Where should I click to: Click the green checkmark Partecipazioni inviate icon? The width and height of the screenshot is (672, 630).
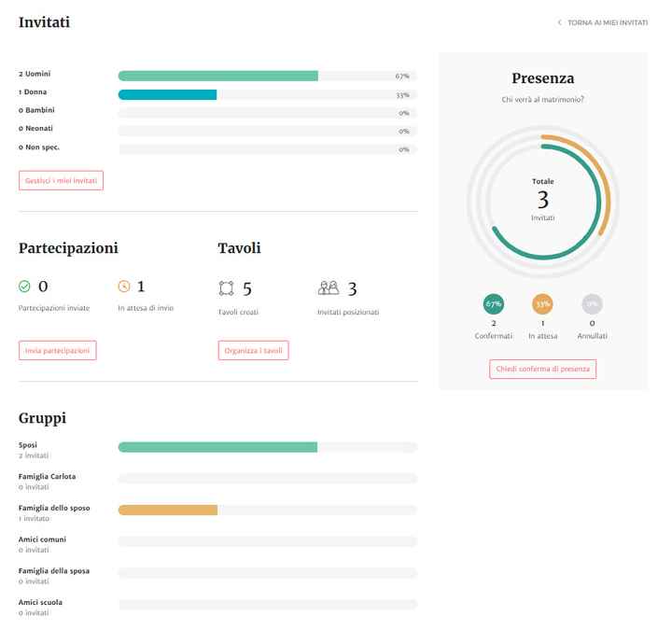[25, 287]
